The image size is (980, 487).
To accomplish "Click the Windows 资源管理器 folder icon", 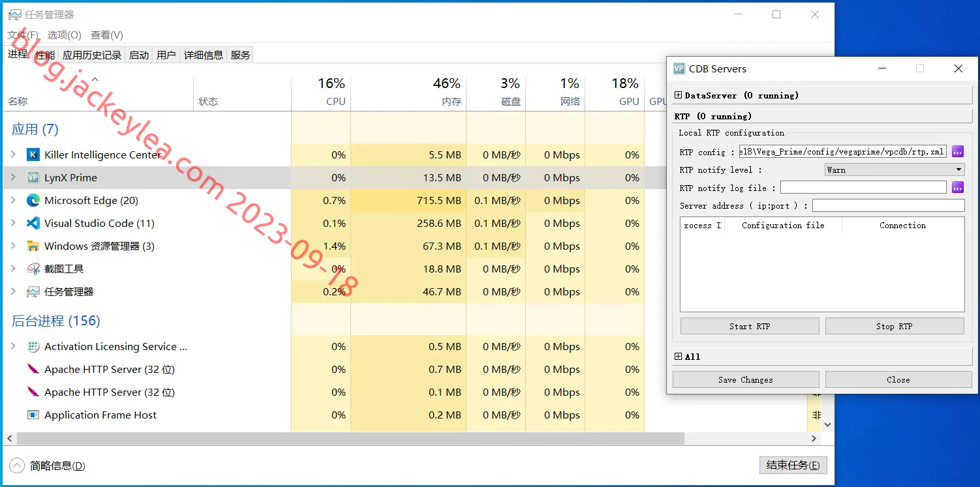I will tap(33, 246).
